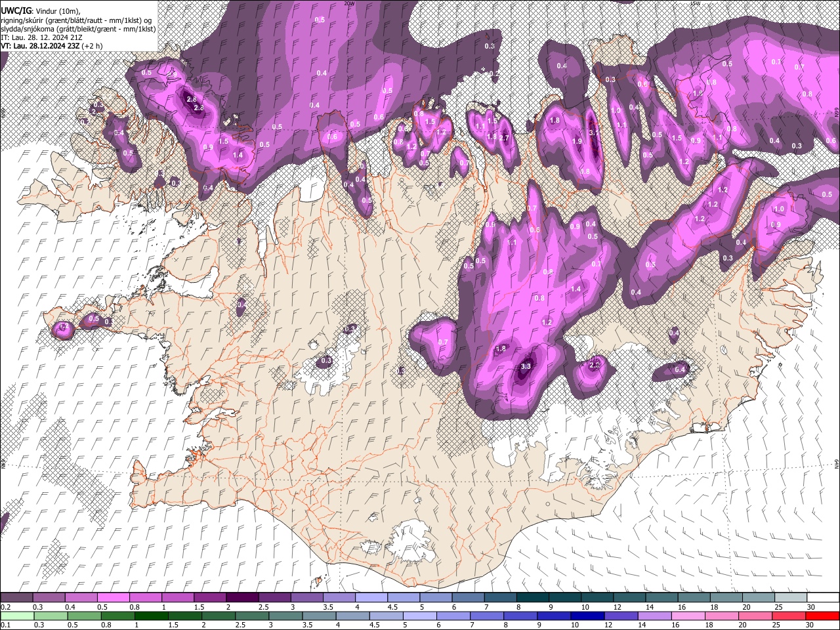
Task: Select the 10–12 snow legend swatch
Action: pos(597,597)
